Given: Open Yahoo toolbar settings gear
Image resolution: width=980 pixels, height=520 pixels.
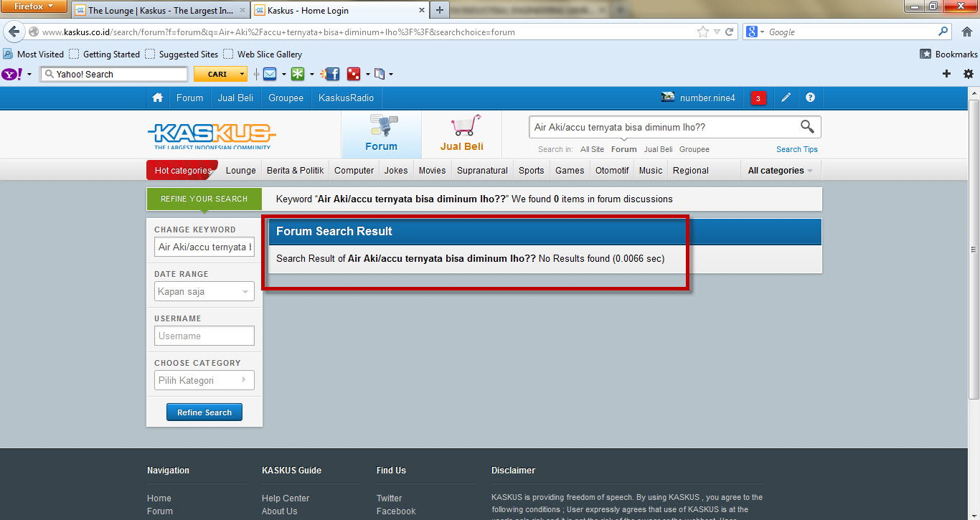Looking at the screenshot, I should click(969, 74).
